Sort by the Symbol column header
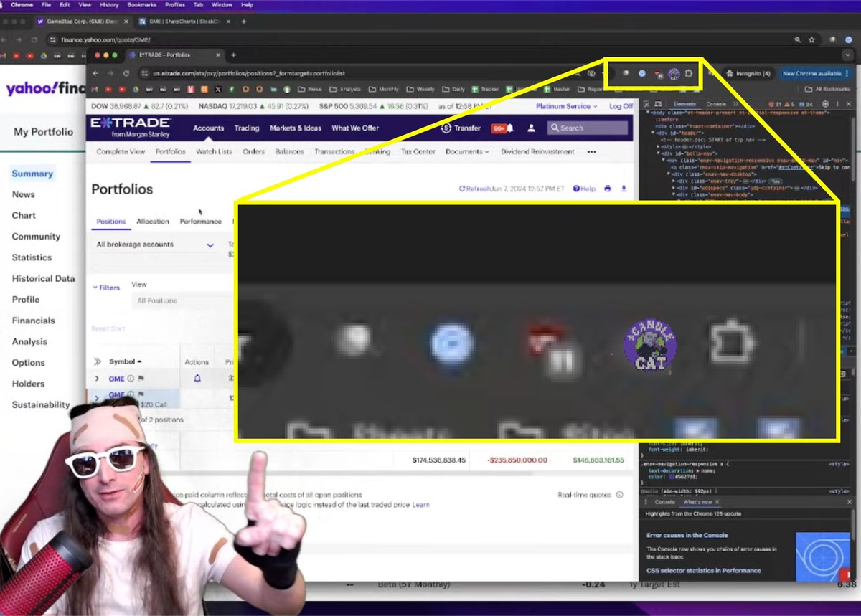Image resolution: width=861 pixels, height=616 pixels. click(x=126, y=361)
